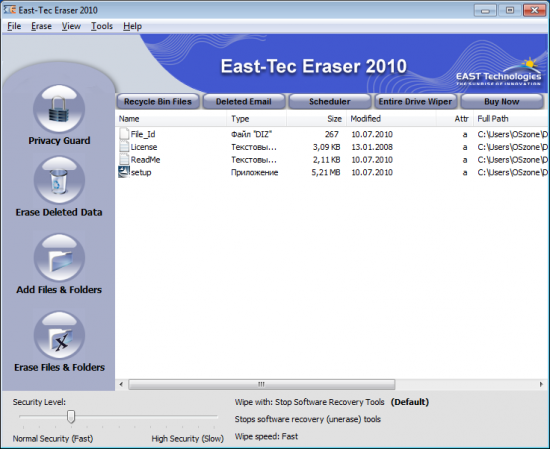The image size is (550, 449).
Task: Open the File menu
Action: click(14, 26)
